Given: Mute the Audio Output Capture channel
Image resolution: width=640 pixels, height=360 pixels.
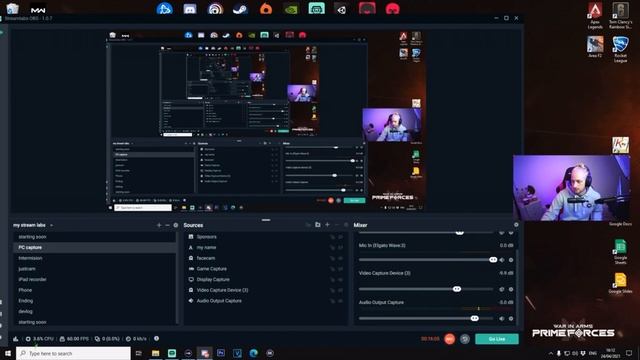Looking at the screenshot, I should coord(502,318).
